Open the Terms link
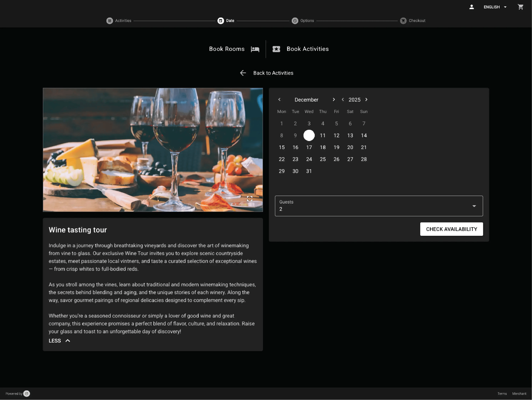 click(x=502, y=394)
